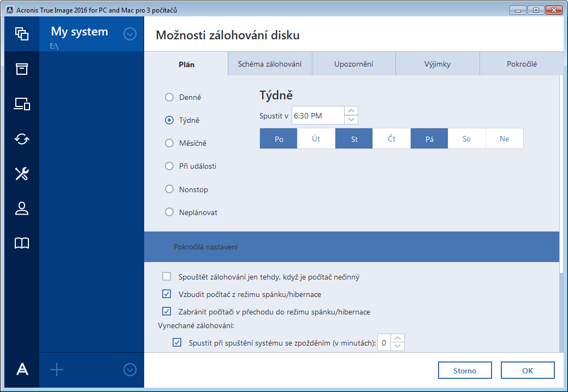Toggle the Út weekday button

[316, 139]
